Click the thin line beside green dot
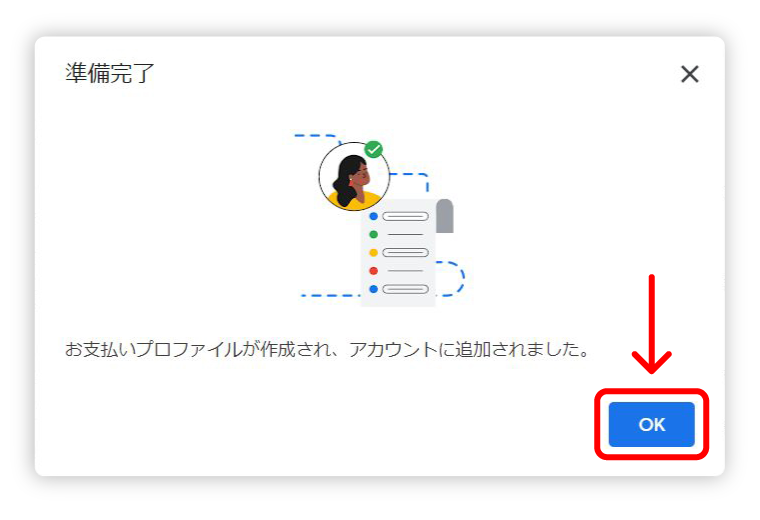760x520 pixels. pos(405,235)
